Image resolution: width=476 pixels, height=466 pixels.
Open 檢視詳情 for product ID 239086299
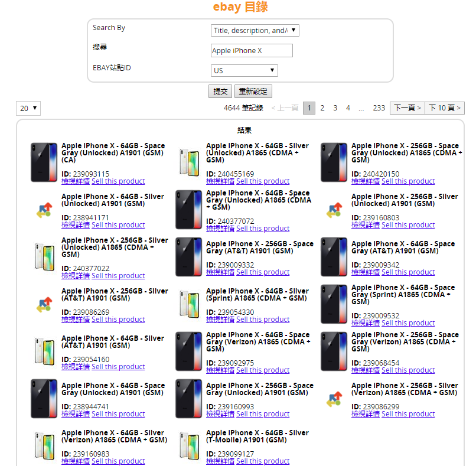click(x=366, y=414)
